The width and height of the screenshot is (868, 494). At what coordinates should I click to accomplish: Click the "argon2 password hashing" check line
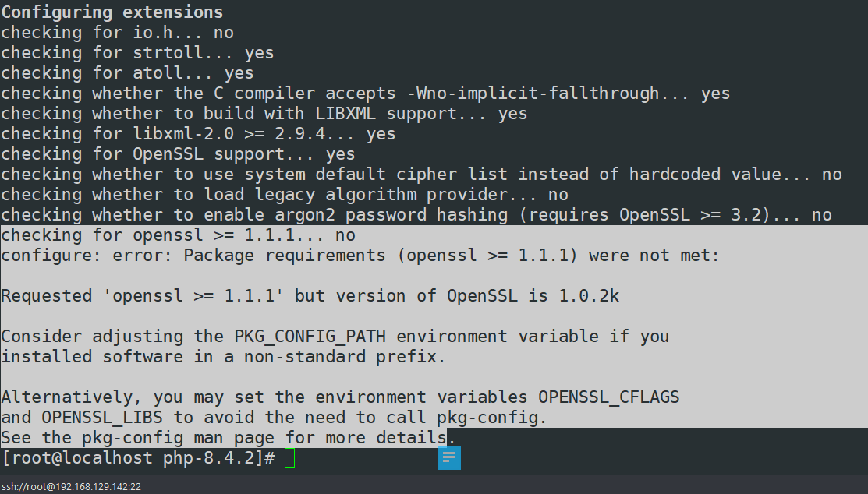point(416,215)
